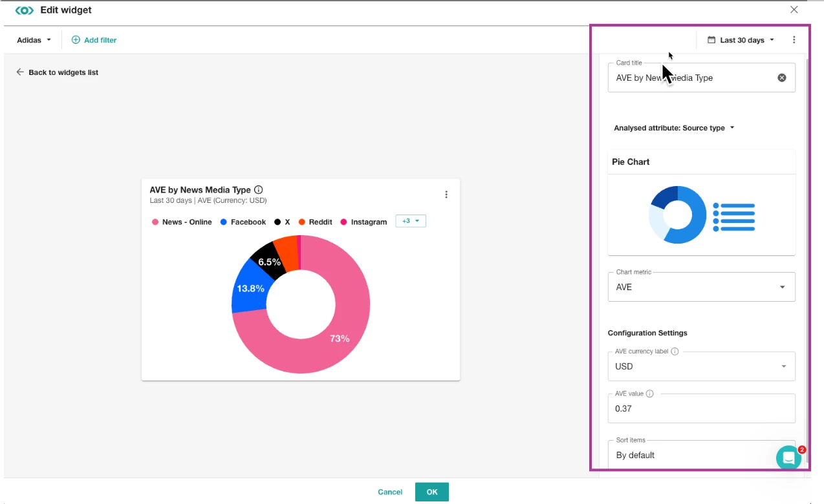Toggle Reddit legend item
Viewport: 824px width, 504px height.
pos(316,222)
